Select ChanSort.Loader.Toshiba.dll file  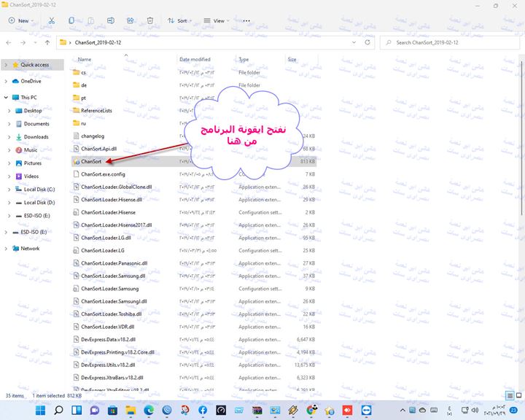click(x=111, y=314)
